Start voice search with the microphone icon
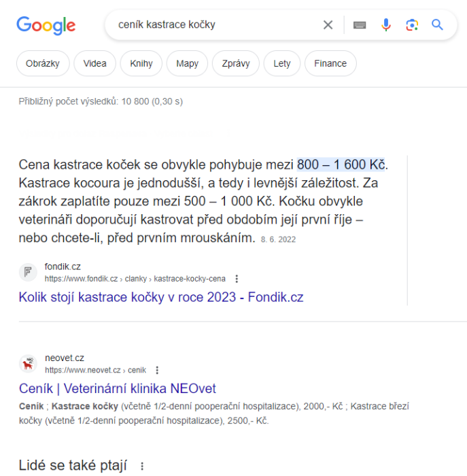Screen dimensions: 467x476 point(386,25)
